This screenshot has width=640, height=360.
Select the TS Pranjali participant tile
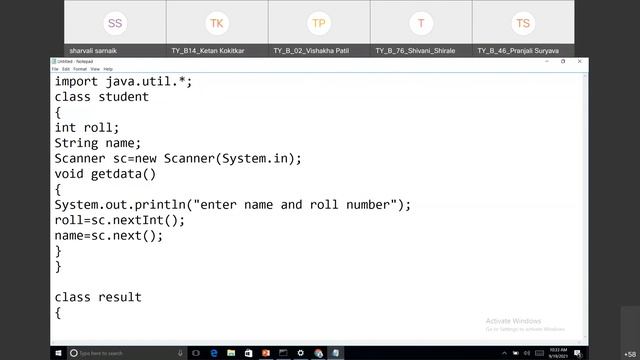[x=523, y=28]
